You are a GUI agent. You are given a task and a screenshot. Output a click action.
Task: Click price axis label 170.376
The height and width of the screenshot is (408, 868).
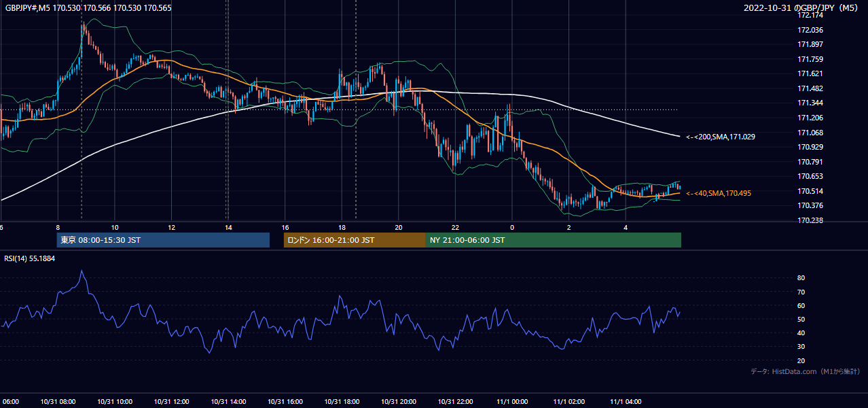point(811,205)
